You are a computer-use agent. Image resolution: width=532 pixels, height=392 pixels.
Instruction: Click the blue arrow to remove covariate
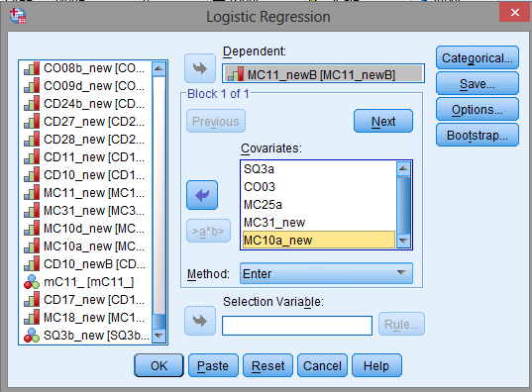coord(202,195)
